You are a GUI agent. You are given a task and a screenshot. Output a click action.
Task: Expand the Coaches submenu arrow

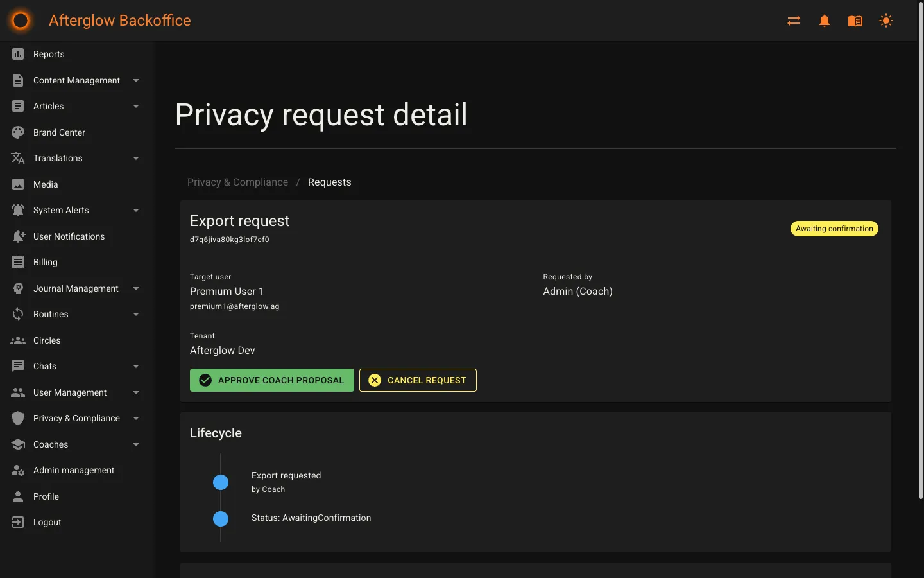point(136,444)
